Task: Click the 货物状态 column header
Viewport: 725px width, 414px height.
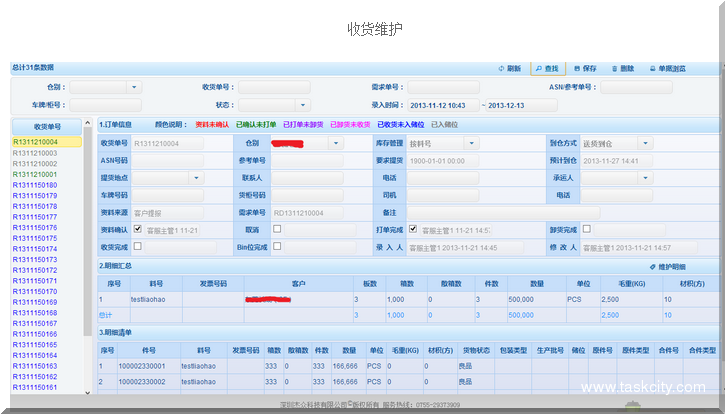Action: [476, 350]
